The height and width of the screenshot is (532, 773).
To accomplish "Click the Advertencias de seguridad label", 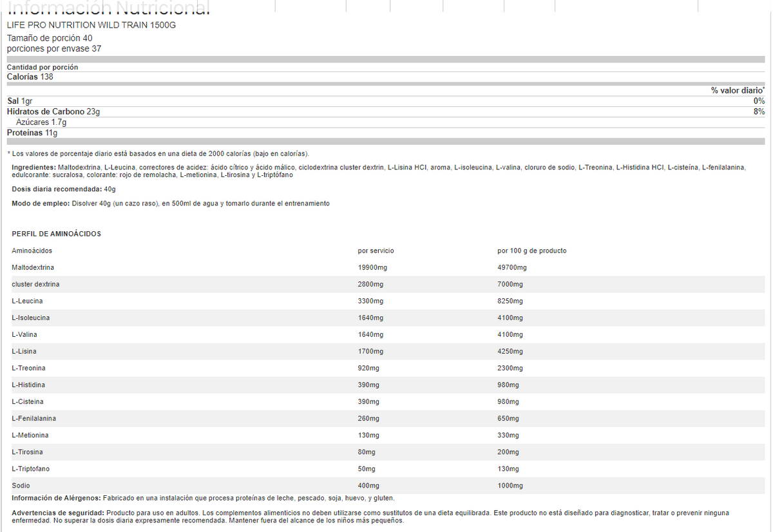I will [58, 513].
